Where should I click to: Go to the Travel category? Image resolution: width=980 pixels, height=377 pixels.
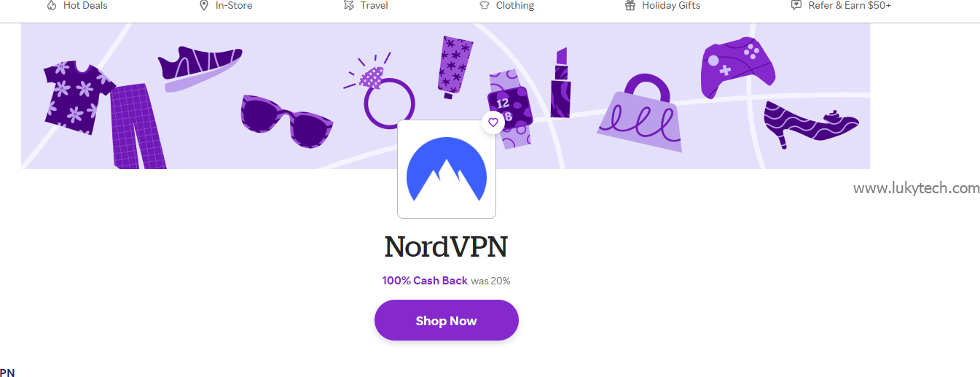click(x=375, y=5)
